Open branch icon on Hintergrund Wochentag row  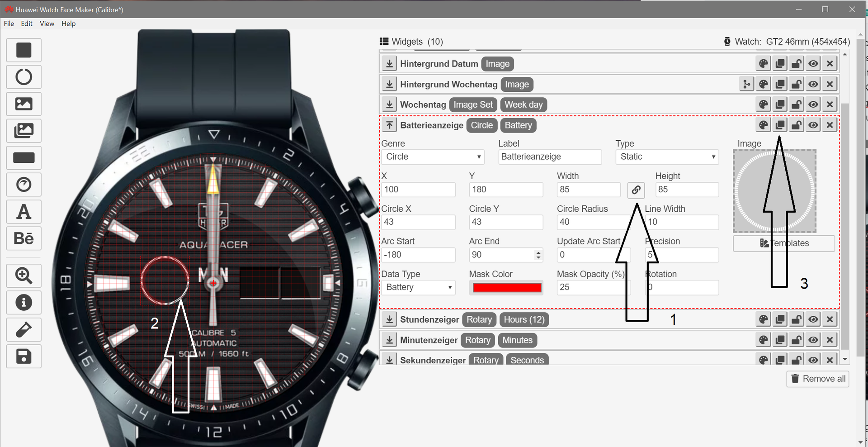[747, 84]
